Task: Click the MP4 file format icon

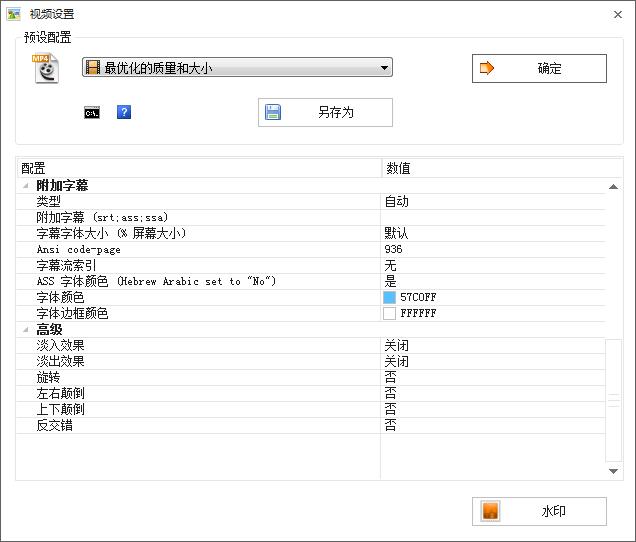Action: tap(46, 69)
